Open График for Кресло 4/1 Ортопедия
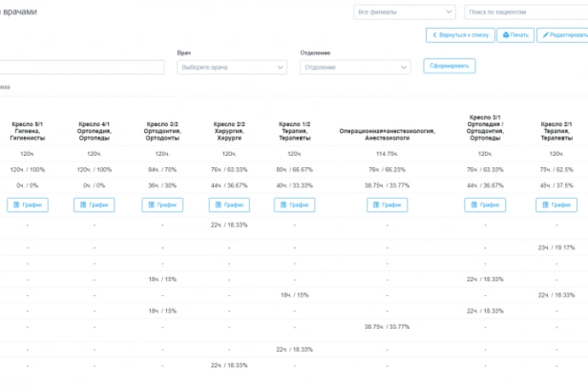 tap(94, 204)
